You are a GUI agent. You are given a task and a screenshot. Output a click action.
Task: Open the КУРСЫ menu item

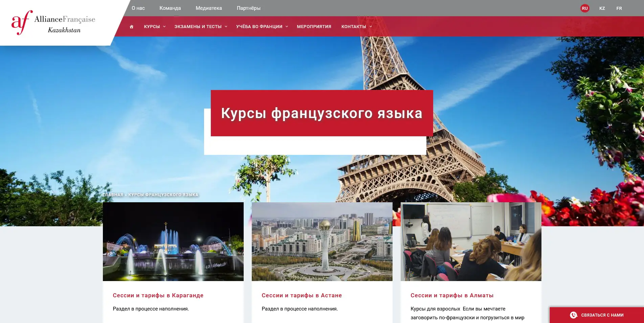(152, 27)
